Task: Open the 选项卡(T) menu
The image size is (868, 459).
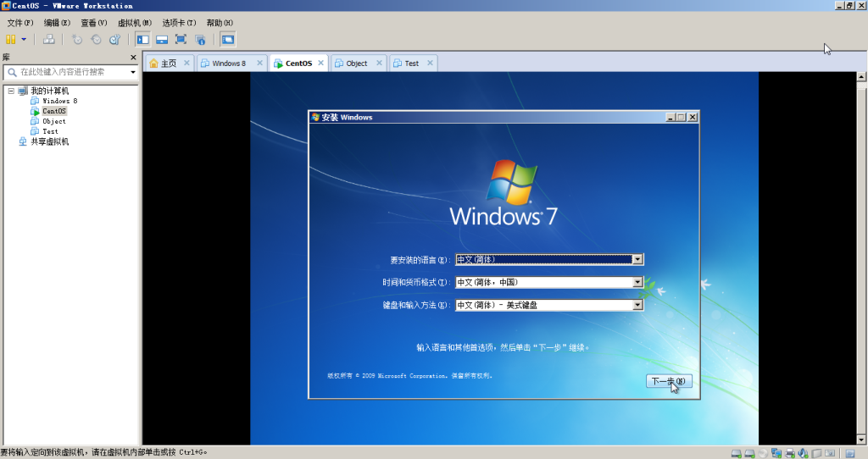Action: [x=179, y=23]
